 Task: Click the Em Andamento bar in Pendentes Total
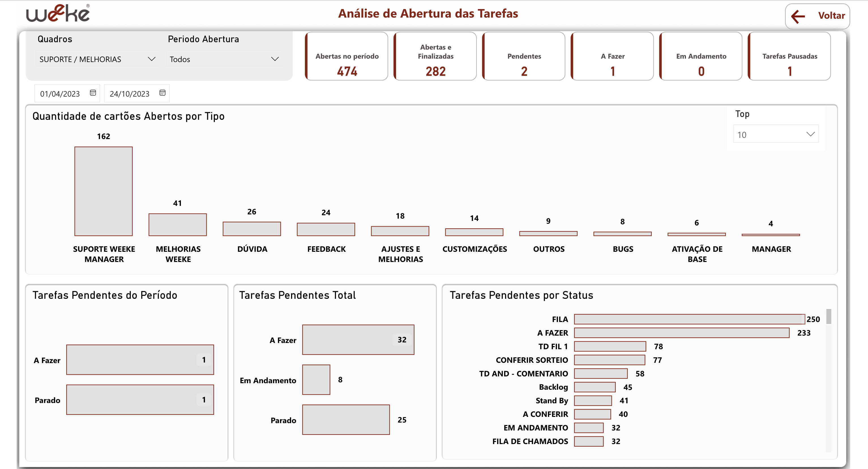316,380
